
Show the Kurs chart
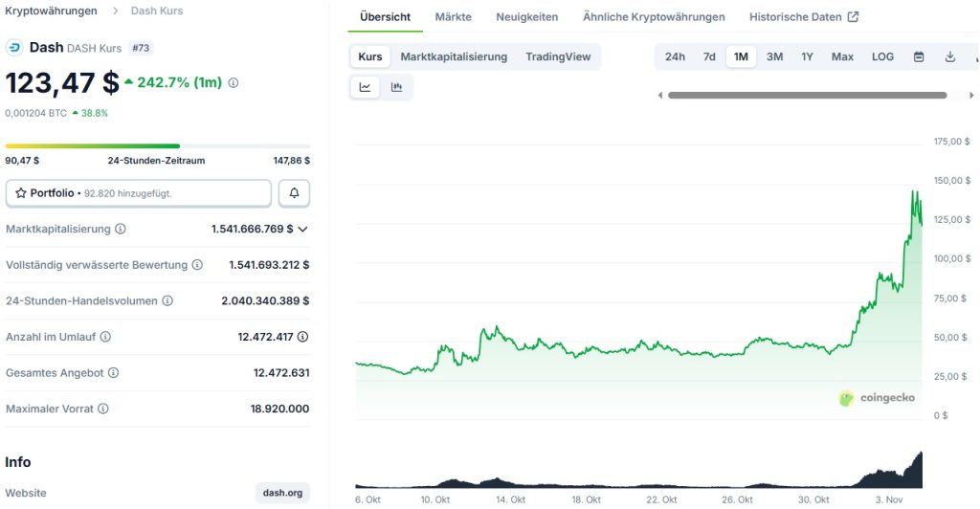coord(370,56)
